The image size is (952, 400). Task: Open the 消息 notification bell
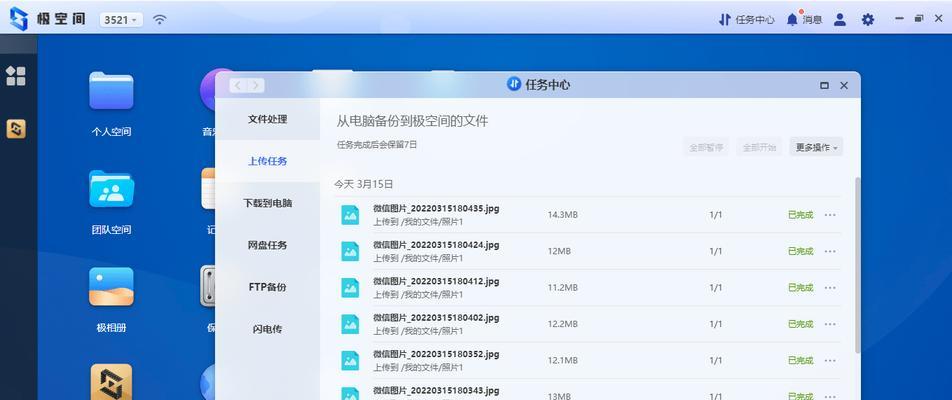click(x=804, y=19)
